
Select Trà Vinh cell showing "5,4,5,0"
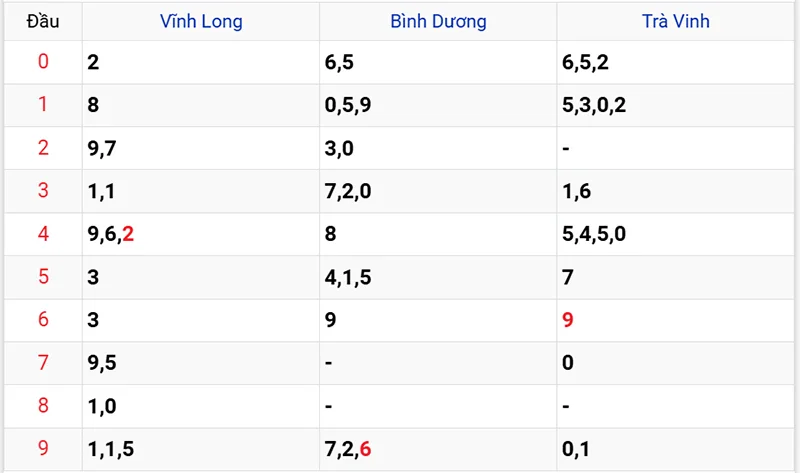(594, 235)
